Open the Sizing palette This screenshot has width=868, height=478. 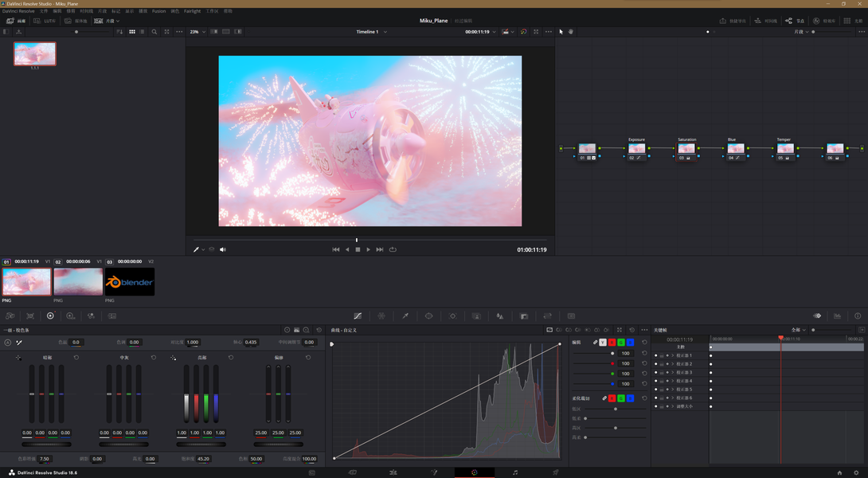(548, 315)
